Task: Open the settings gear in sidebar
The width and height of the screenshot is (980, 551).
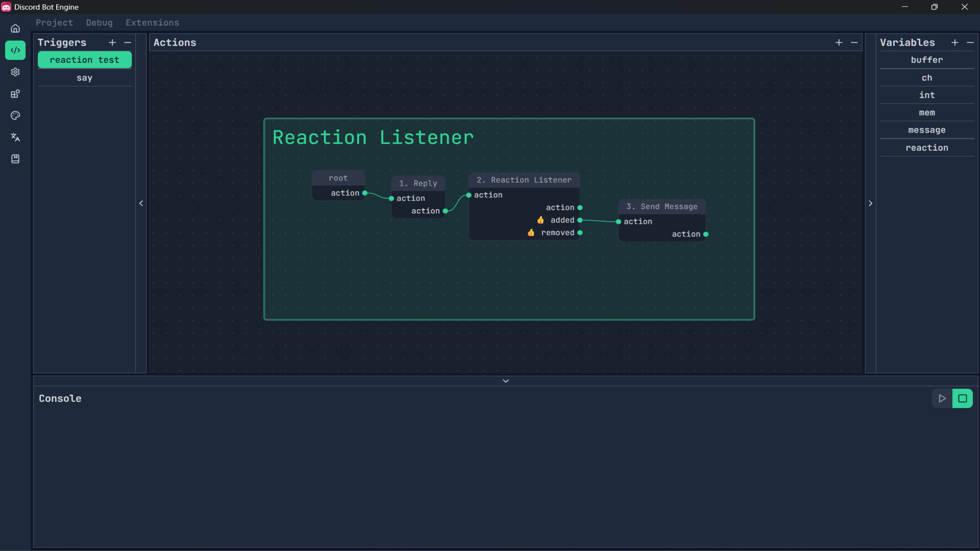Action: pyautogui.click(x=15, y=72)
